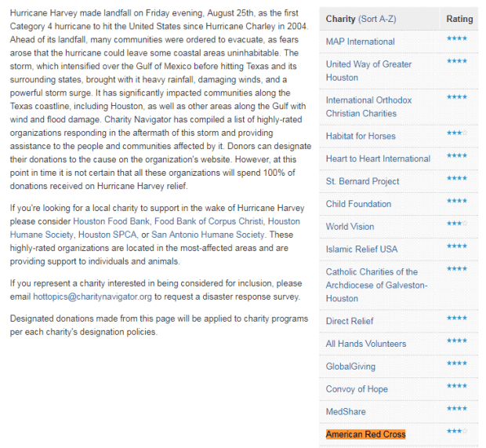Open the Convoy of Hope charity link
This screenshot has height=448, width=486.
357,389
